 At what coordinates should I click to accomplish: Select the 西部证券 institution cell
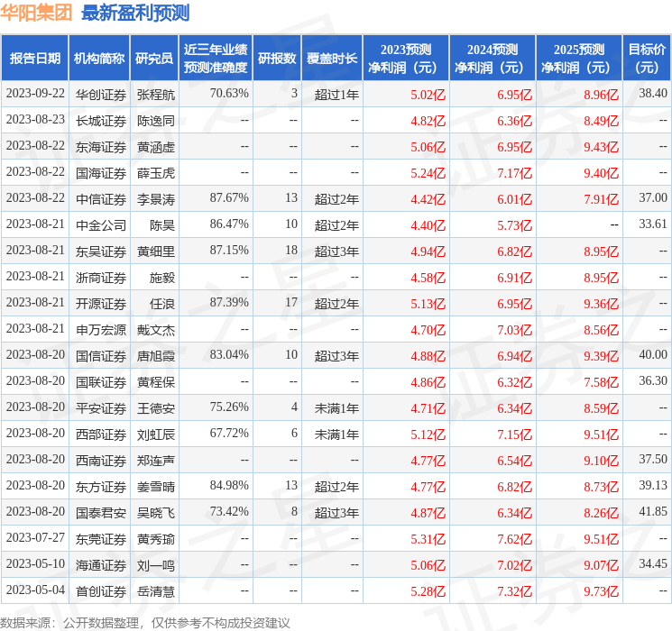point(101,434)
